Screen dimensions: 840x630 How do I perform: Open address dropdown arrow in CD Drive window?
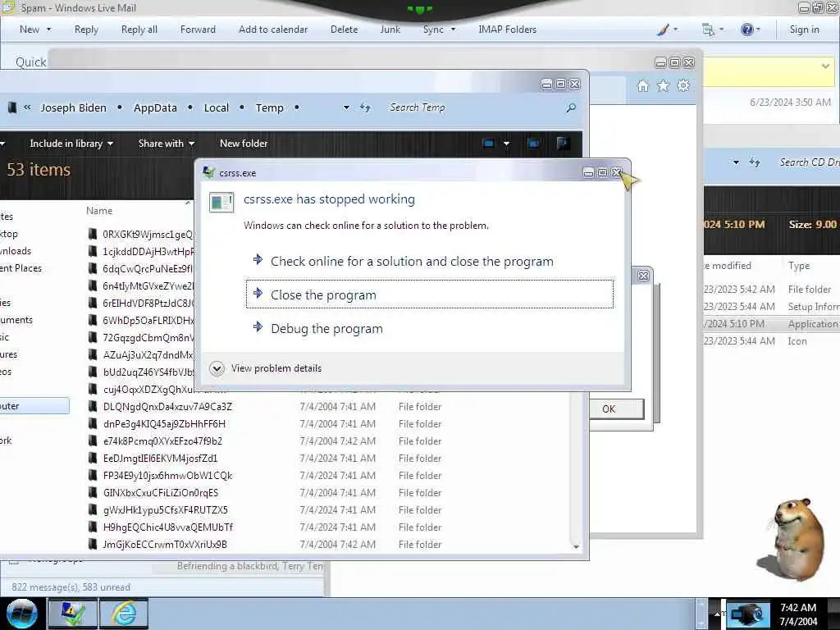point(736,162)
